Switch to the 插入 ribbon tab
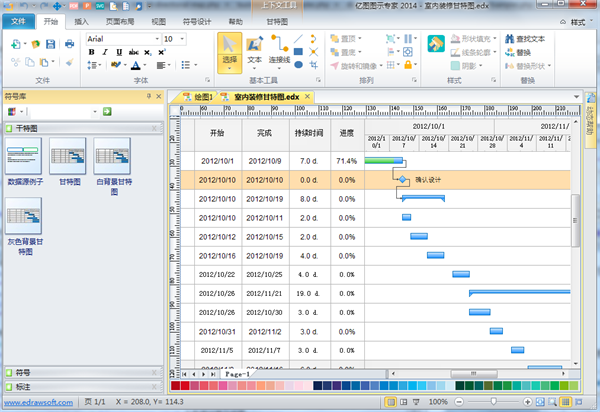Viewport: 600px width, 412px height. click(81, 20)
